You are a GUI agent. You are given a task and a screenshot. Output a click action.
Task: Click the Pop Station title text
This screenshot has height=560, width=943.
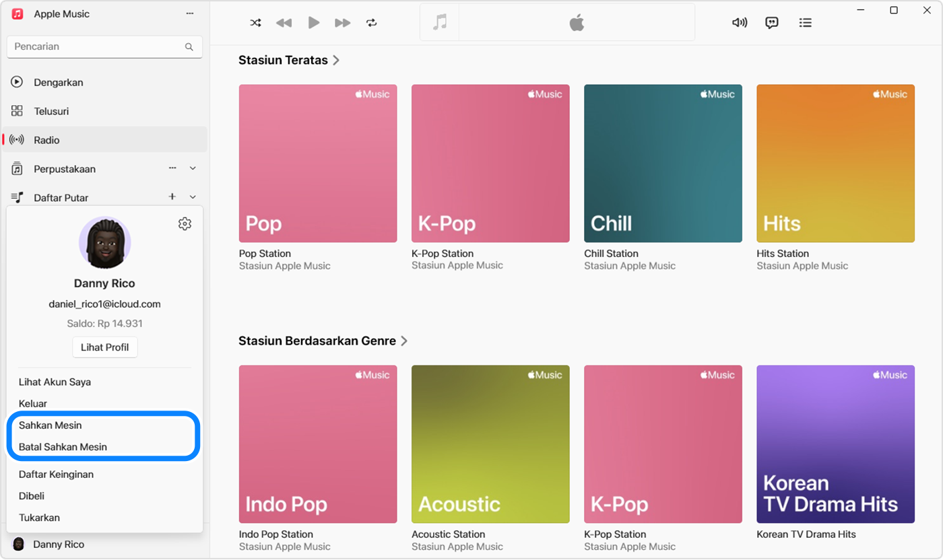pyautogui.click(x=265, y=254)
